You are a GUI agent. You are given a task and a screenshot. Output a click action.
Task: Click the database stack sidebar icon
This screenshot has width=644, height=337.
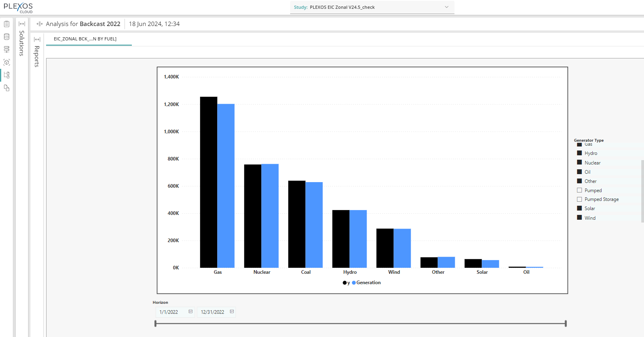point(6,37)
